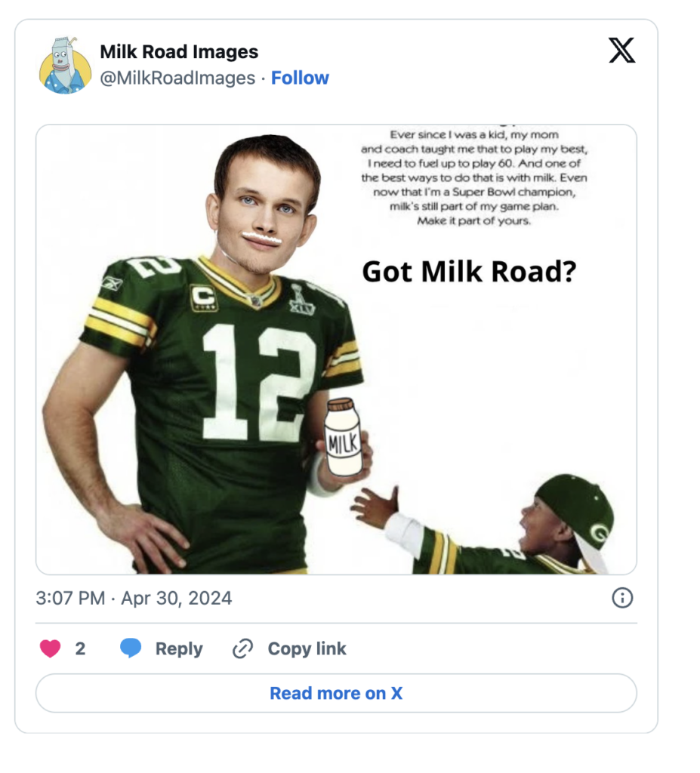Image resolution: width=700 pixels, height=773 pixels.
Task: Click the chain link icon
Action: tap(242, 648)
